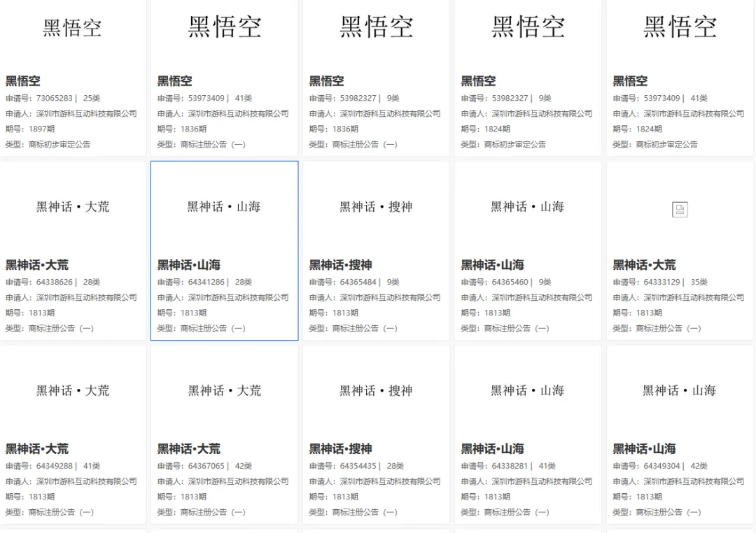
Task: Open 黑悟空 logo image for 53982327, issue 1836期
Action: (377, 27)
